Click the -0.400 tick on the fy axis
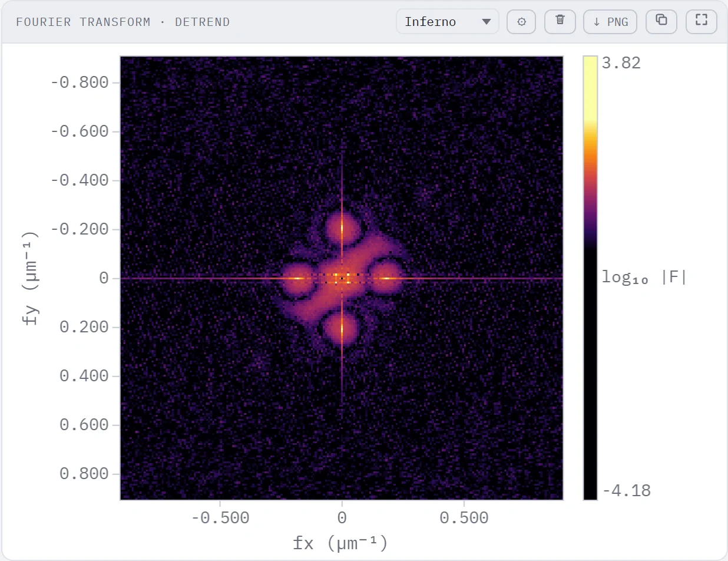728x561 pixels. tap(80, 180)
